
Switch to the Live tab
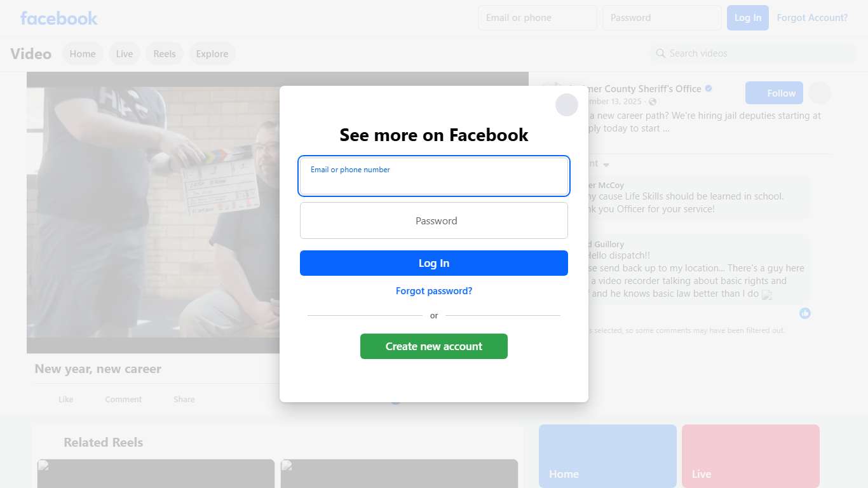125,54
